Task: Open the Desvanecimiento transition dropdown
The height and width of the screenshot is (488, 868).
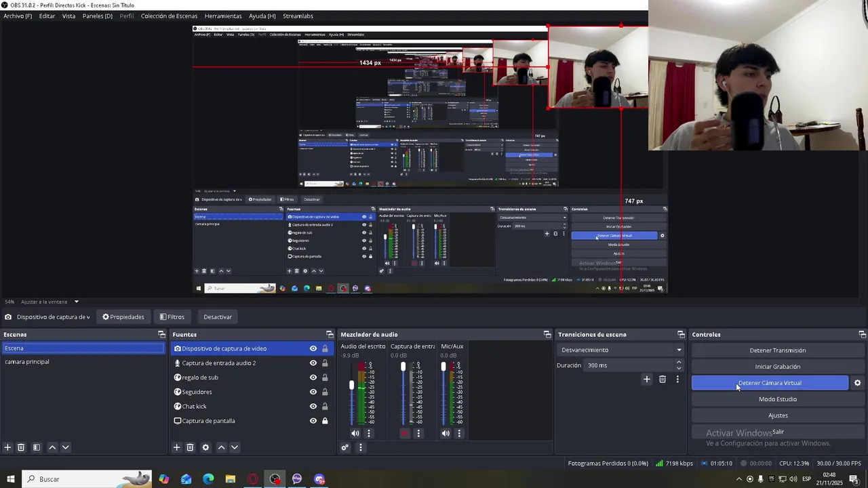Action: pos(620,350)
